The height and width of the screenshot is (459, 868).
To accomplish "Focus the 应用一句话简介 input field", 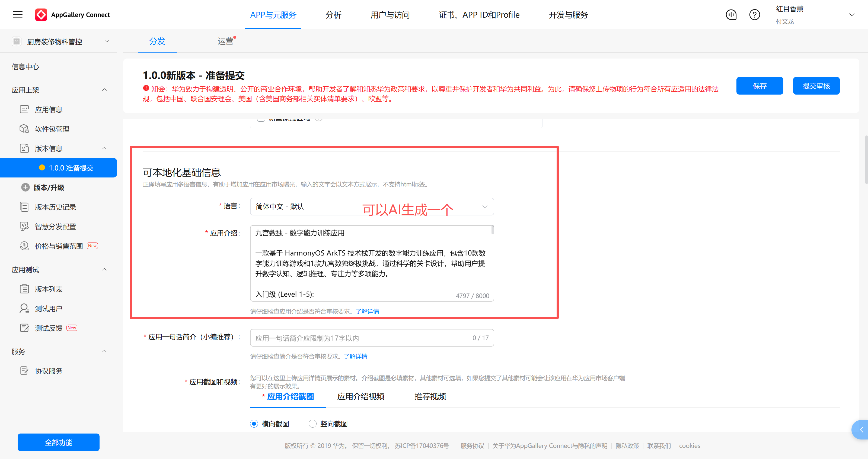I will [372, 338].
